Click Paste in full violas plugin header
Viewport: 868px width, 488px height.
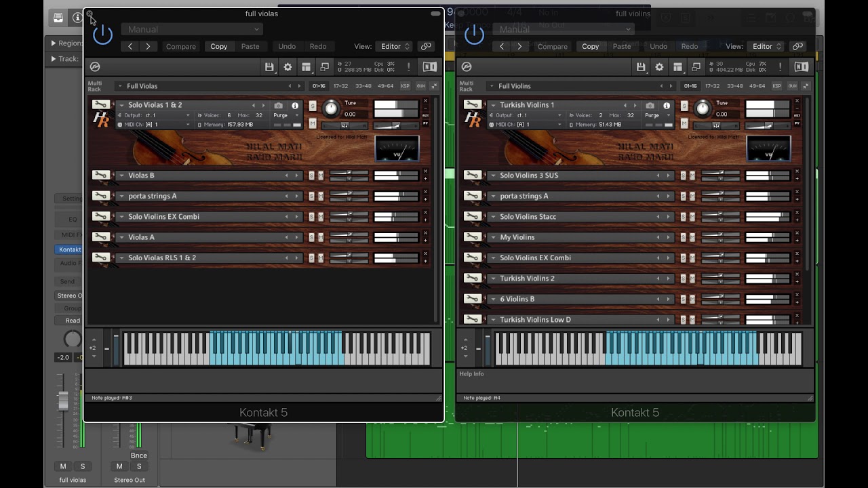click(x=250, y=46)
